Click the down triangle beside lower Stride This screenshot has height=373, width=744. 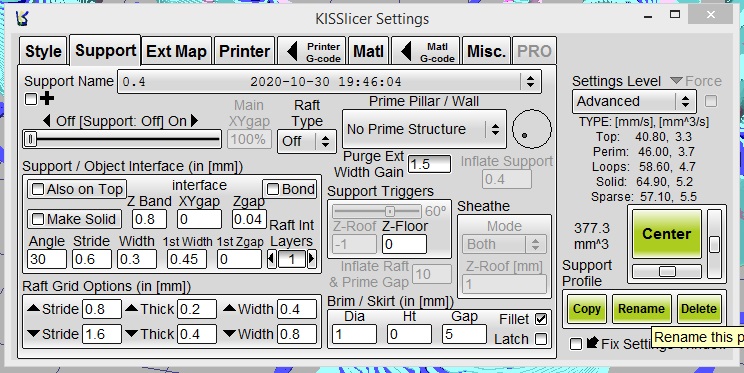point(33,334)
